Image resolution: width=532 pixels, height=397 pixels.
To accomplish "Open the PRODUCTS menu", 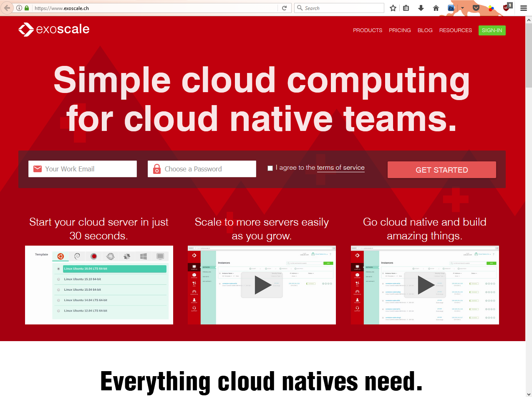I will click(368, 30).
